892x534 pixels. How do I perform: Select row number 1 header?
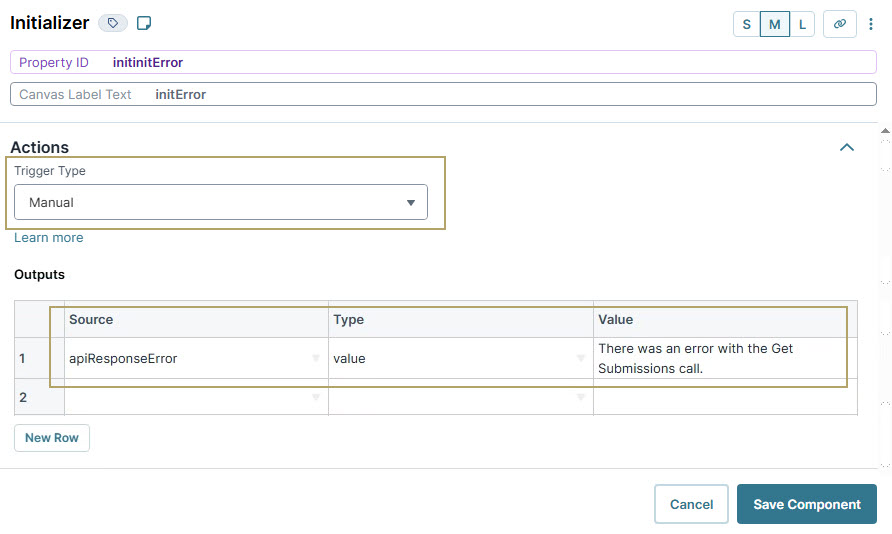pyautogui.click(x=39, y=358)
